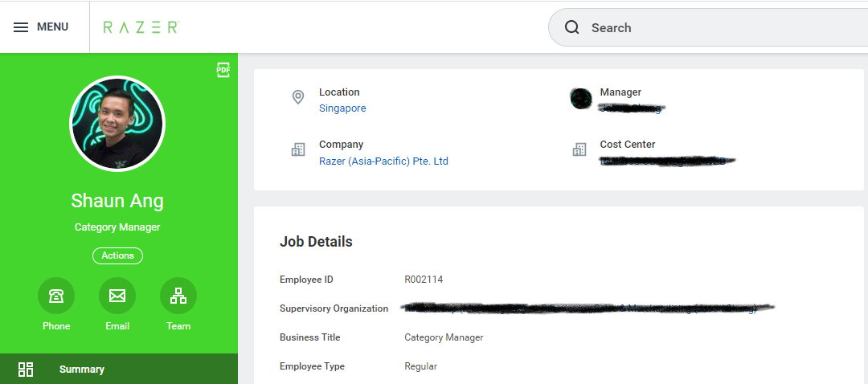Screen dimensions: 868x384
Task: Open the redacted Manager name link
Action: click(633, 108)
